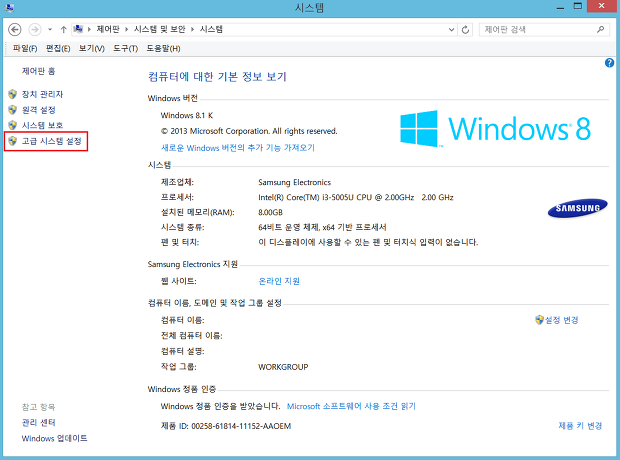Maximize the 시스템 window

click(578, 7)
